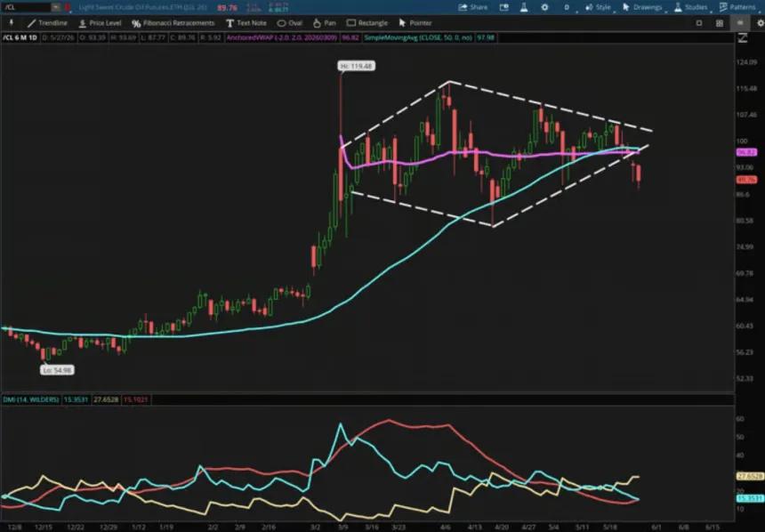
Task: Click the 4/6 date axis label
Action: click(x=445, y=528)
